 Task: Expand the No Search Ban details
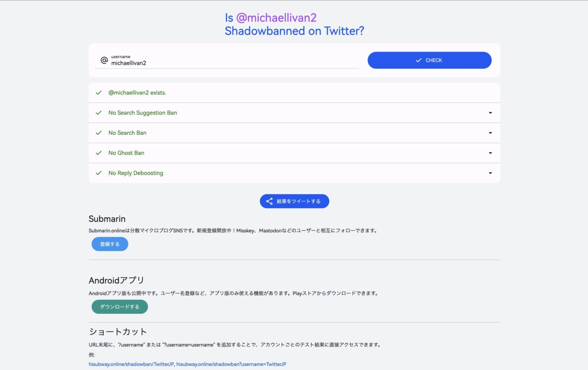(490, 133)
